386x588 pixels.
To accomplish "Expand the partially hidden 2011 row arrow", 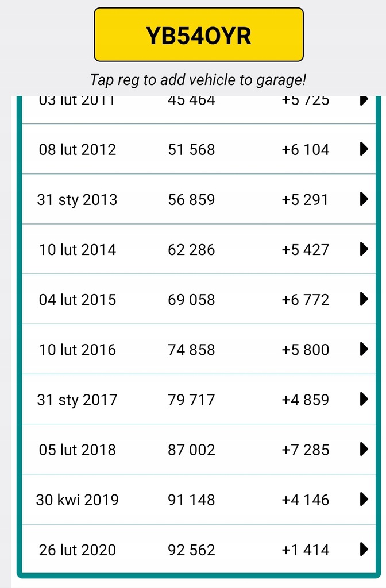I will (x=363, y=100).
